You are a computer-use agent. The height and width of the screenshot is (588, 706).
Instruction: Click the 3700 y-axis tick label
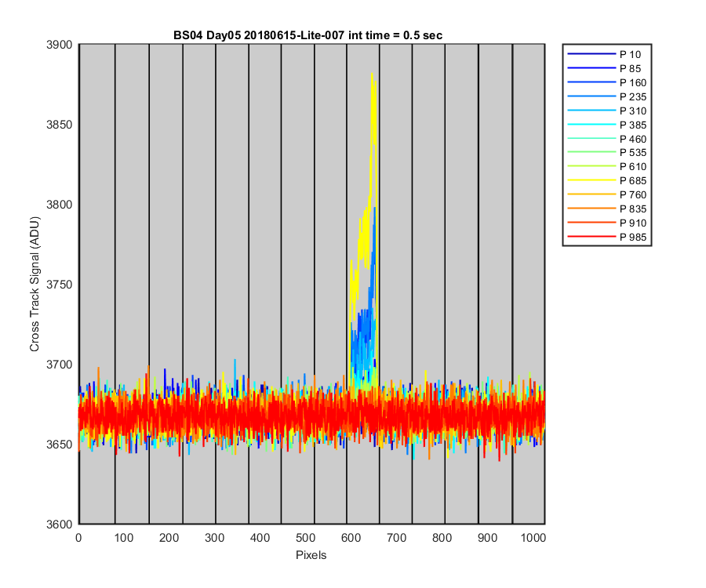click(x=59, y=365)
